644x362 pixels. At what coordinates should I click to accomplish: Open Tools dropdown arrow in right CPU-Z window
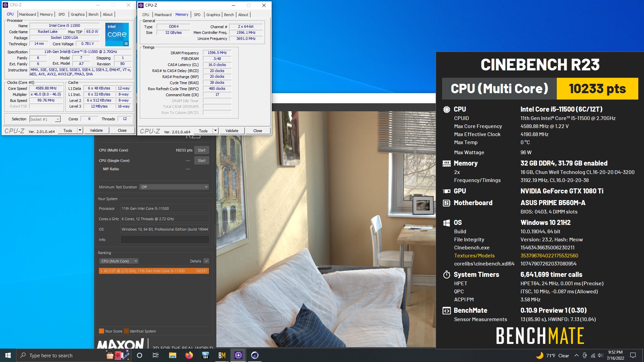tap(215, 131)
